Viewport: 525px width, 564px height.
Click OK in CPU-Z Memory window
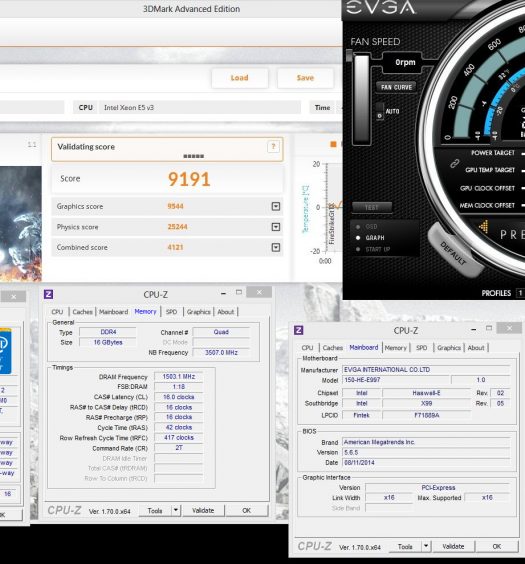247,510
